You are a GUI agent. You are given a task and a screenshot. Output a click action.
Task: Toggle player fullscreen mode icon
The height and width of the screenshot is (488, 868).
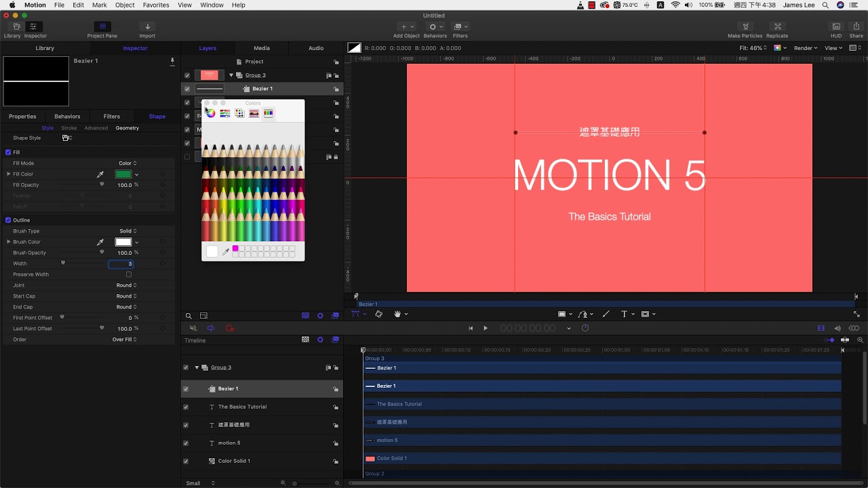coord(856,314)
